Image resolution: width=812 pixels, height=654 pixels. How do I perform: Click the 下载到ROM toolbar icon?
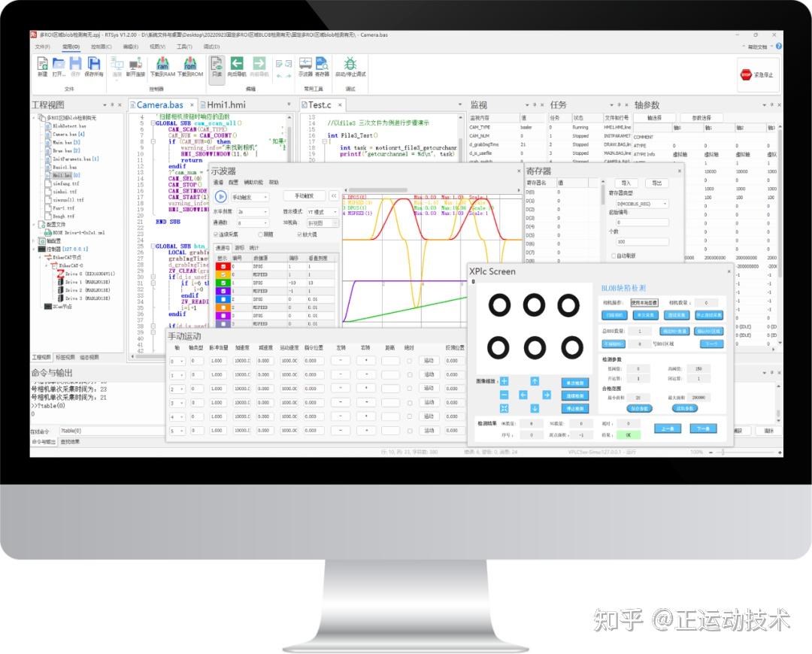pos(189,65)
